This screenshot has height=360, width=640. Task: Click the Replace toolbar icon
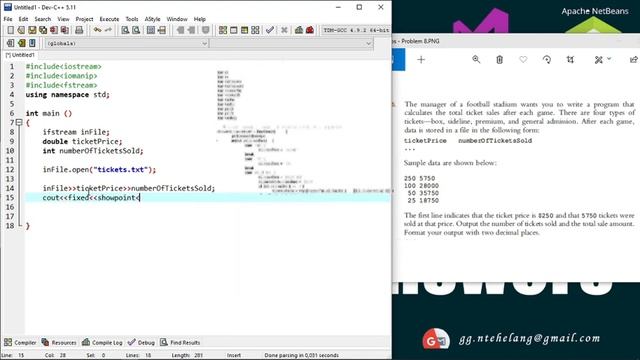[136, 30]
